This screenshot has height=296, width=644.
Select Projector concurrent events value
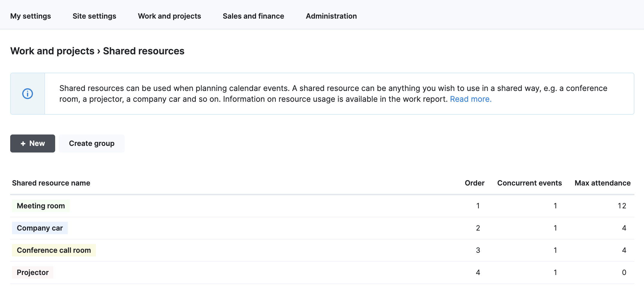pos(555,273)
